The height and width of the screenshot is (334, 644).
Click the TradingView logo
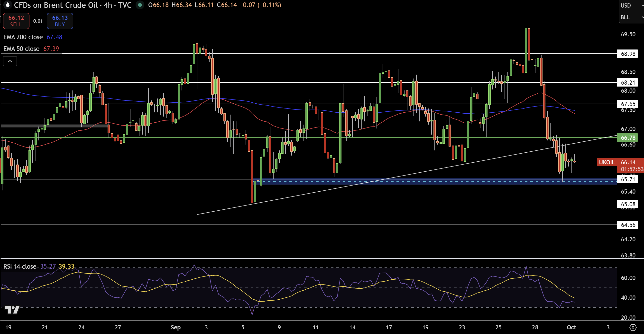[x=12, y=310]
